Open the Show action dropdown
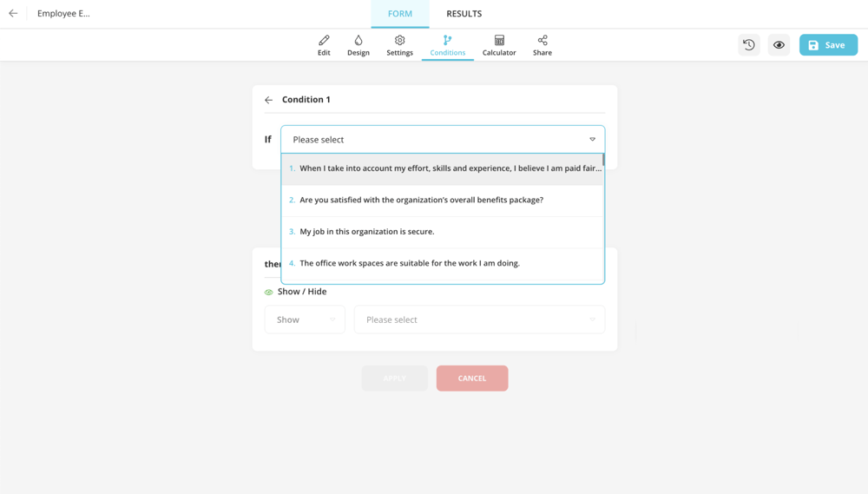 tap(305, 319)
